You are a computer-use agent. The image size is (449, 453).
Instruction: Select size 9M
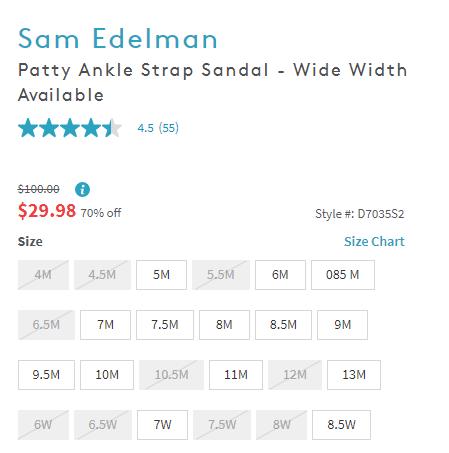(343, 325)
